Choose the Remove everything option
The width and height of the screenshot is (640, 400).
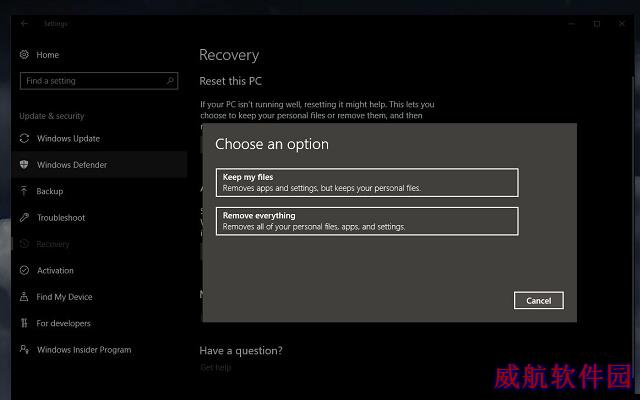pos(367,221)
